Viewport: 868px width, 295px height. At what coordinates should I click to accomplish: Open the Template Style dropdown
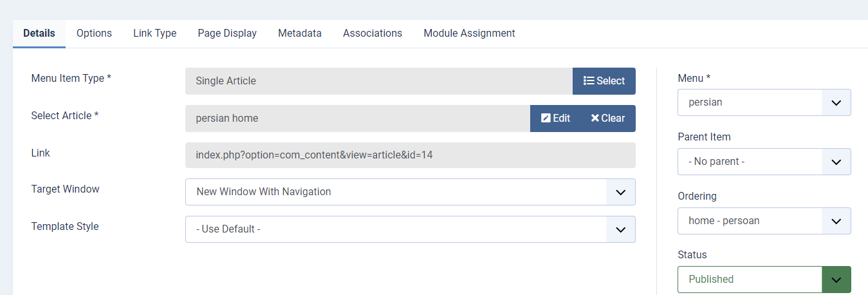click(411, 229)
